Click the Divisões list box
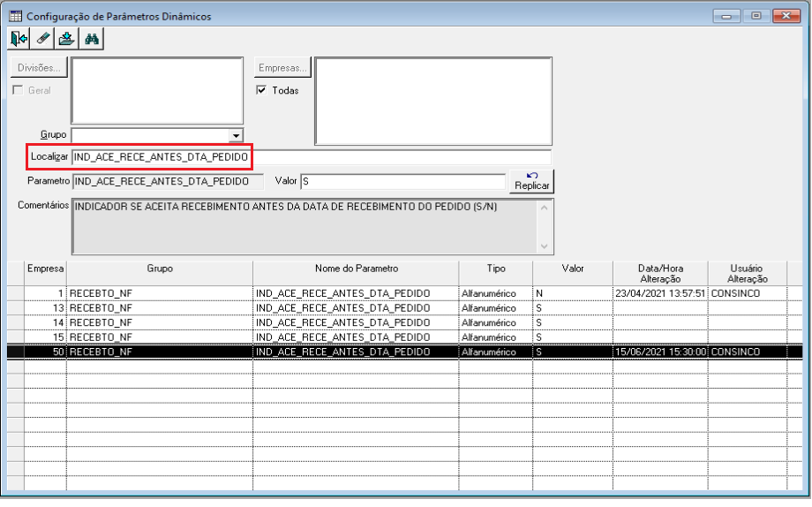 (x=157, y=91)
